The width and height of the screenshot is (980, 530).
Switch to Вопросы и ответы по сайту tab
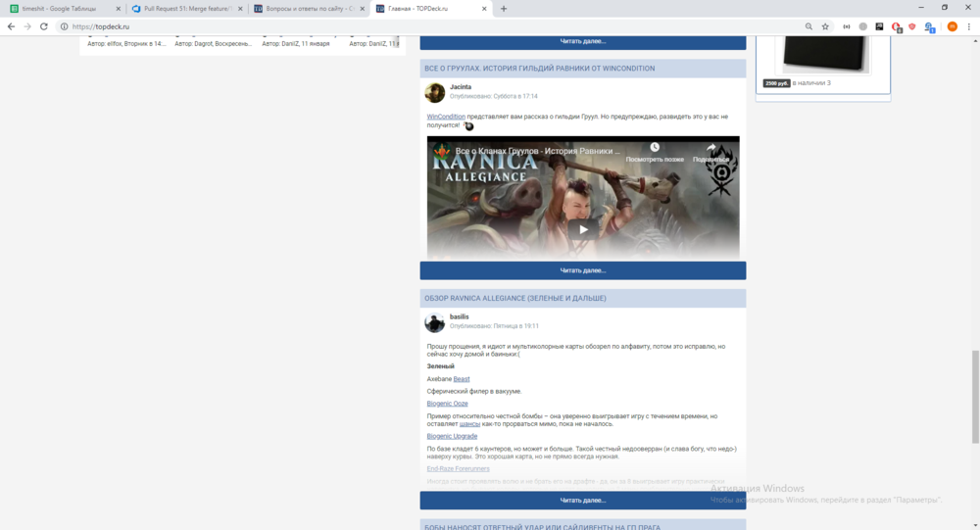coord(310,9)
